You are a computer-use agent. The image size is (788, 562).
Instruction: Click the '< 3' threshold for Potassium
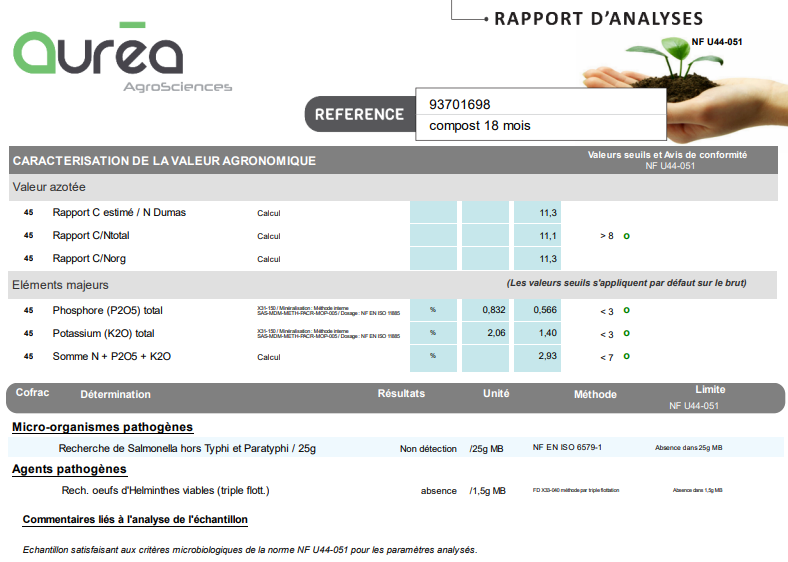pos(607,335)
